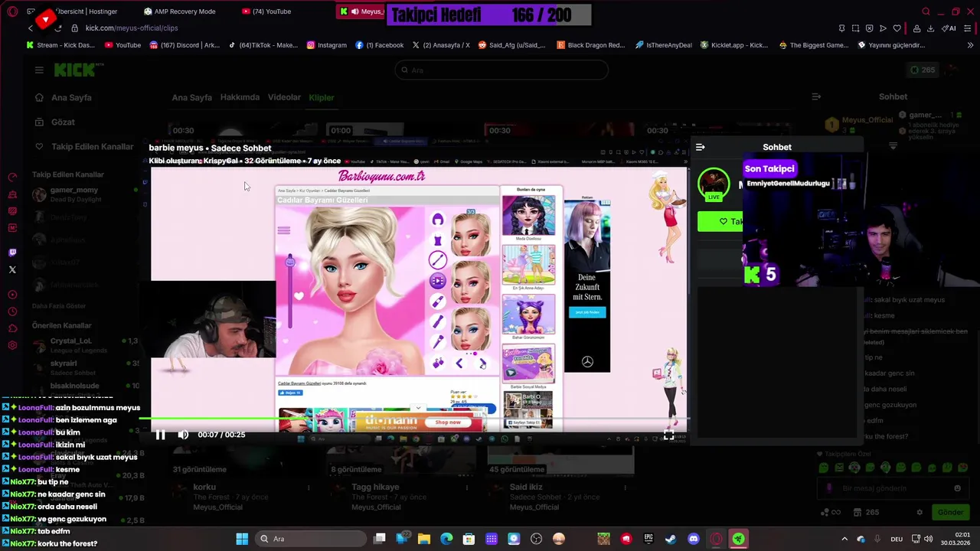Open the Stream - Kick Dashboard bookmark
The width and height of the screenshot is (980, 551).
click(x=60, y=45)
